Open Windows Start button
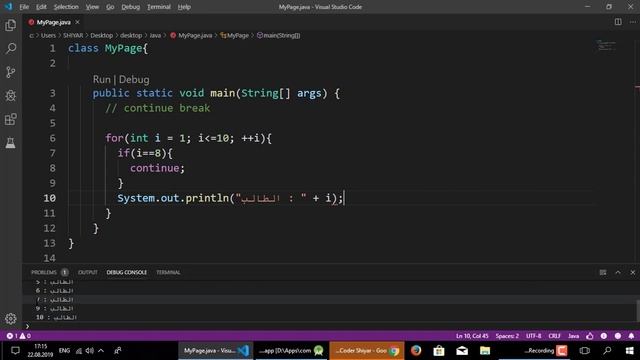 click(x=629, y=351)
